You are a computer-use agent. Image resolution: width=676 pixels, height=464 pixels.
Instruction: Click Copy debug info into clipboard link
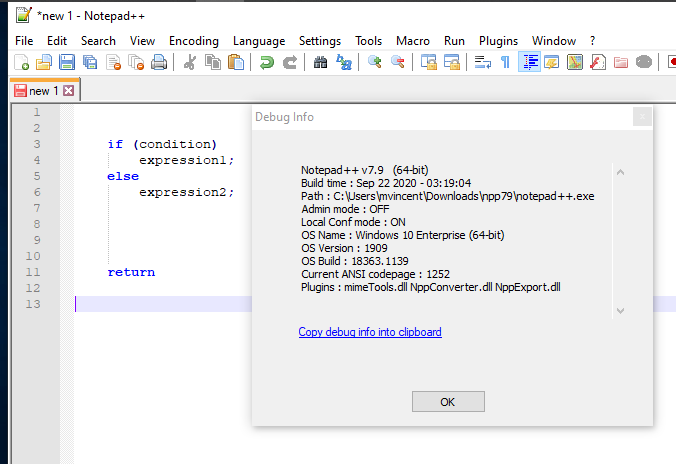coord(370,332)
